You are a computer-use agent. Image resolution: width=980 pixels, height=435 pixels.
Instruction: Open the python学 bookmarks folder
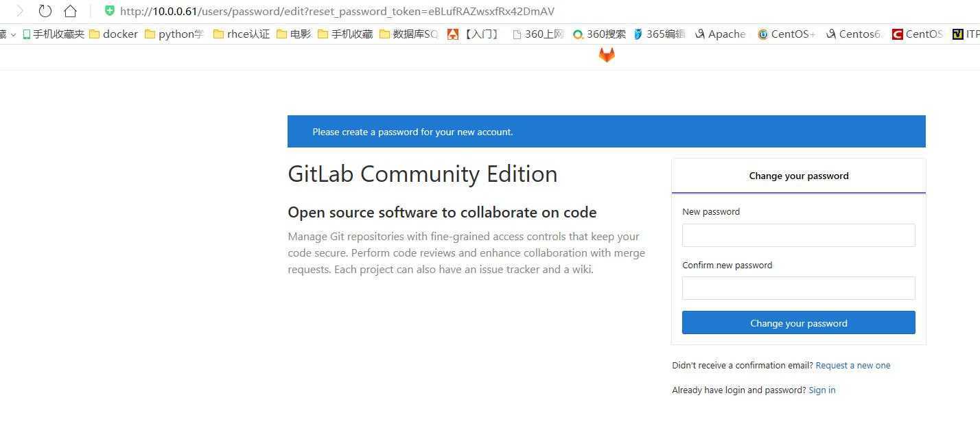(174, 34)
